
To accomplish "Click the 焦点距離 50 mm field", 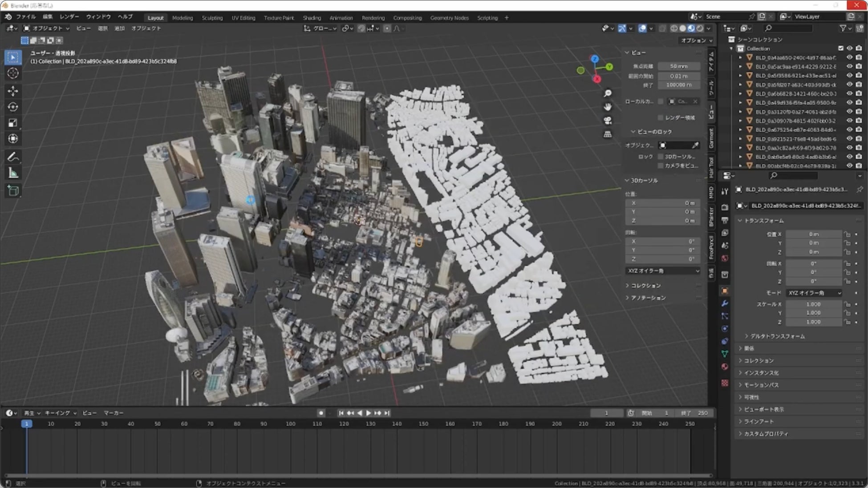I will point(678,66).
